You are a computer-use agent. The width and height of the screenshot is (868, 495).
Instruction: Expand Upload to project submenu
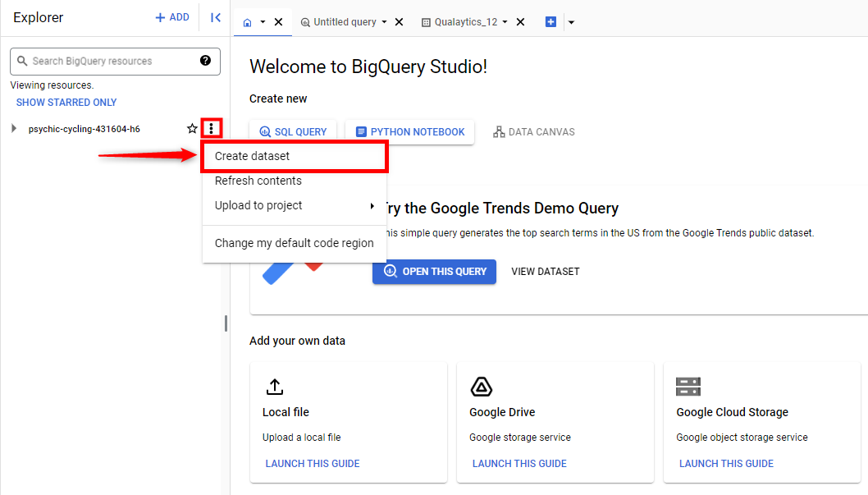point(372,205)
